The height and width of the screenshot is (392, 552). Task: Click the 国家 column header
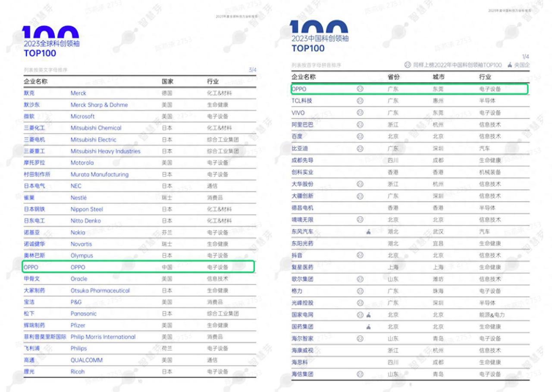click(x=167, y=81)
